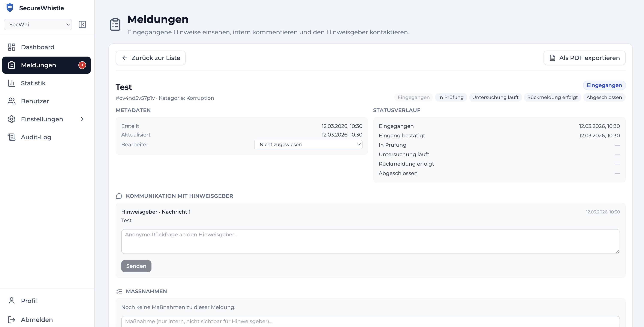Click the anonyme Rückfrage text field
644x327 pixels.
pos(370,241)
